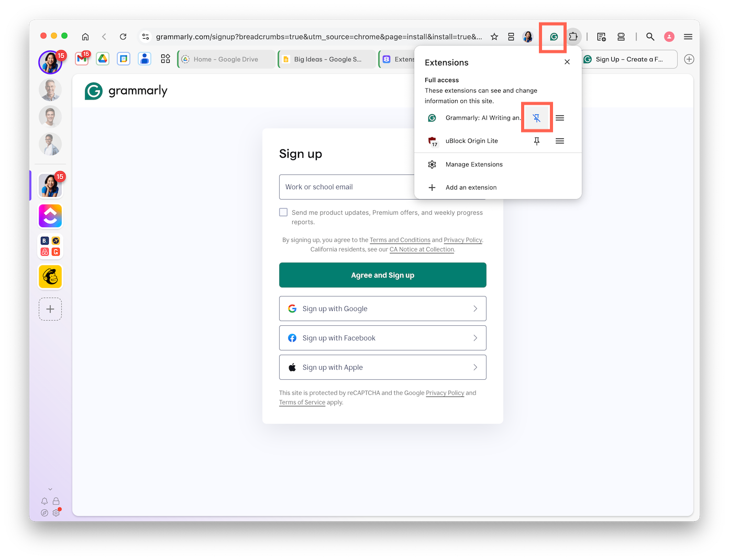Reload the current page
This screenshot has width=729, height=560.
pos(123,37)
